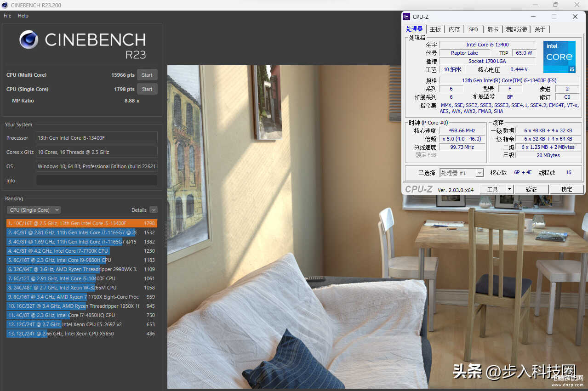
Task: Click the Intel Core i5 badge in CPU-Z
Action: [x=559, y=57]
